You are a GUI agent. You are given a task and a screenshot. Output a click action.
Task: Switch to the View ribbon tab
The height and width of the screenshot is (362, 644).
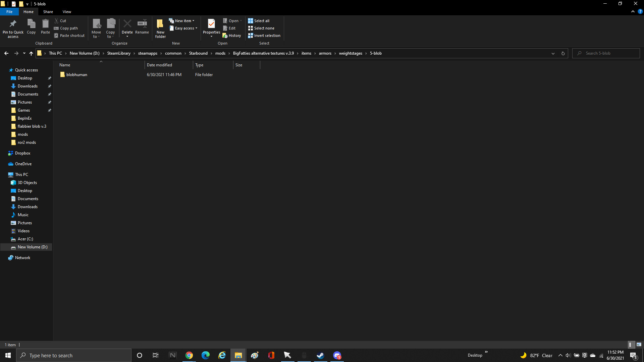[67, 12]
